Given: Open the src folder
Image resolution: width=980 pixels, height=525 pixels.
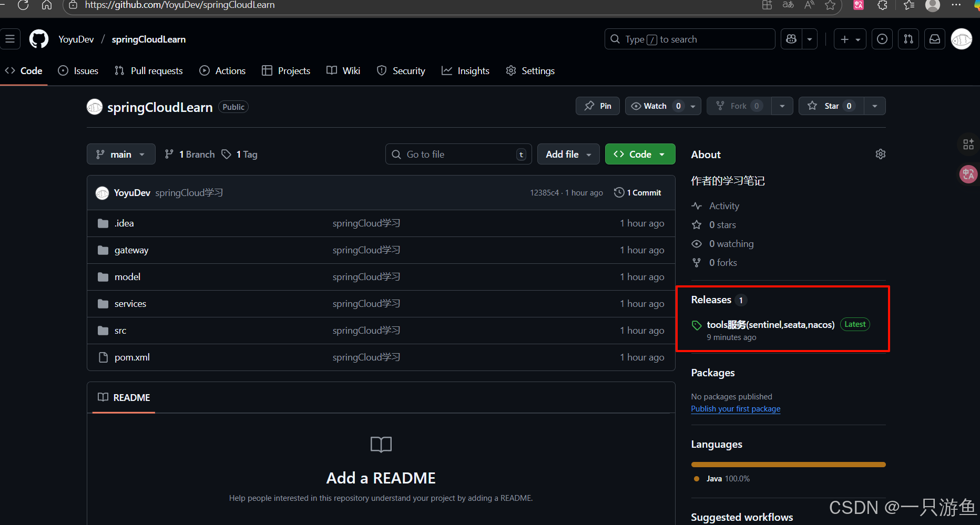Looking at the screenshot, I should click(x=120, y=331).
